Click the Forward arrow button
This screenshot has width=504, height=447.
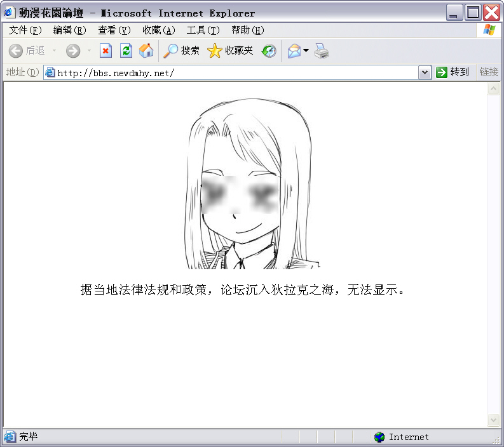coord(73,51)
